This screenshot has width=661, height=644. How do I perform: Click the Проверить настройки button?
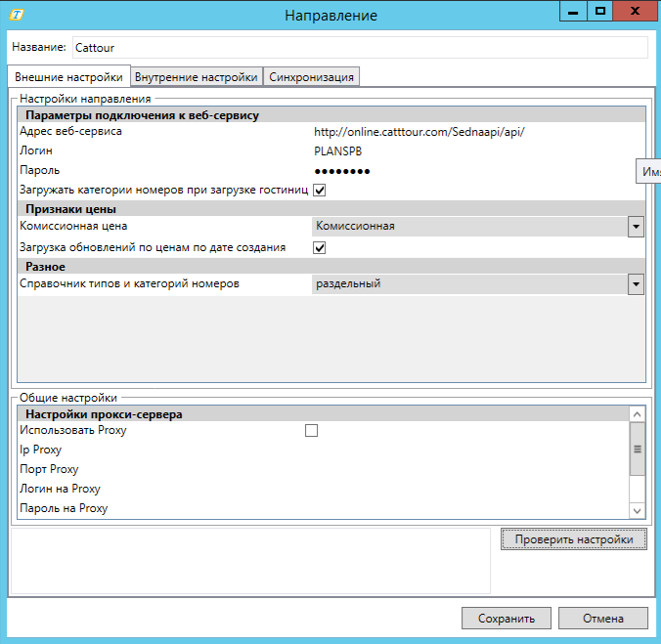pyautogui.click(x=574, y=539)
